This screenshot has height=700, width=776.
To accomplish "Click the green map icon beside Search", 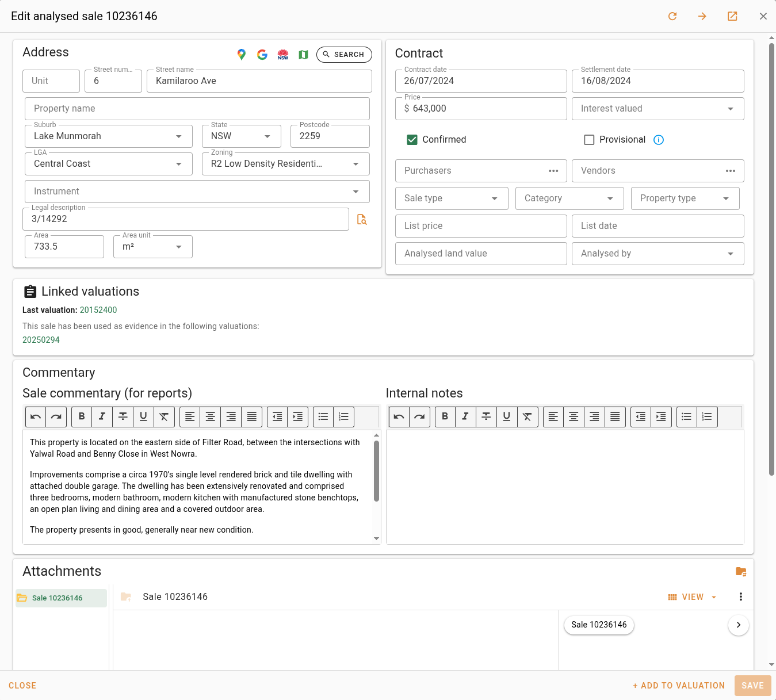I will (304, 55).
